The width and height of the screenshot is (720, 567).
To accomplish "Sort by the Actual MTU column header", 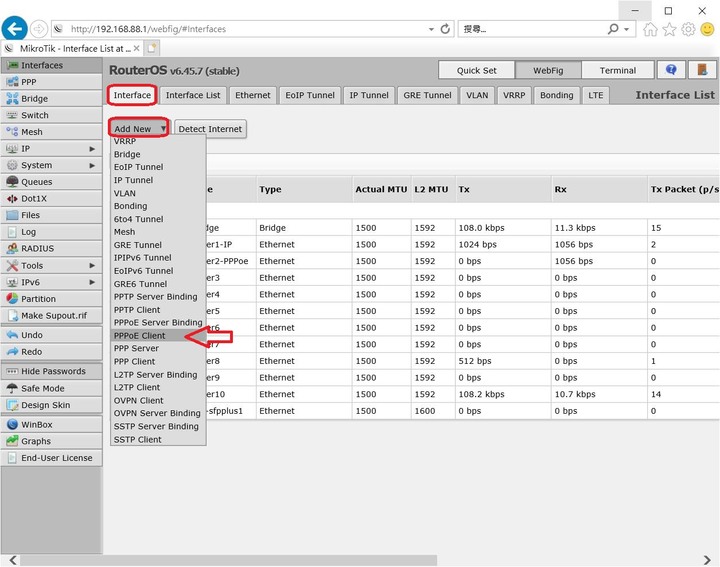I will click(x=381, y=189).
